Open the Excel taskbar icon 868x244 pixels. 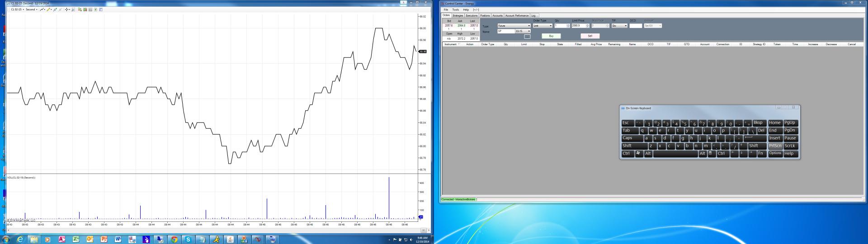pos(76,239)
